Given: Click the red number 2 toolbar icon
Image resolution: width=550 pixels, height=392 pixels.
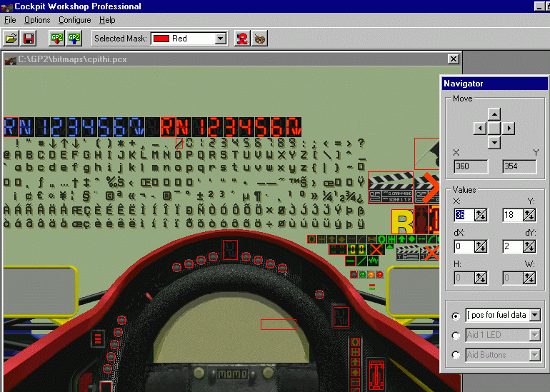Looking at the screenshot, I should coord(242,39).
